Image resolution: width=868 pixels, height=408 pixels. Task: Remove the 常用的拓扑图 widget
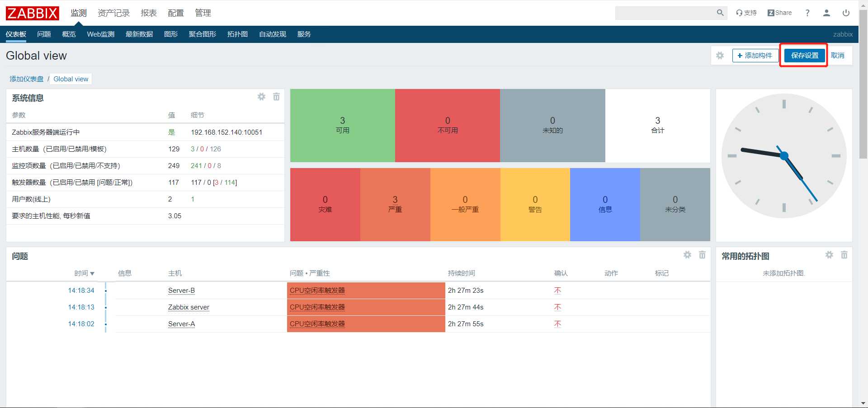pyautogui.click(x=844, y=255)
